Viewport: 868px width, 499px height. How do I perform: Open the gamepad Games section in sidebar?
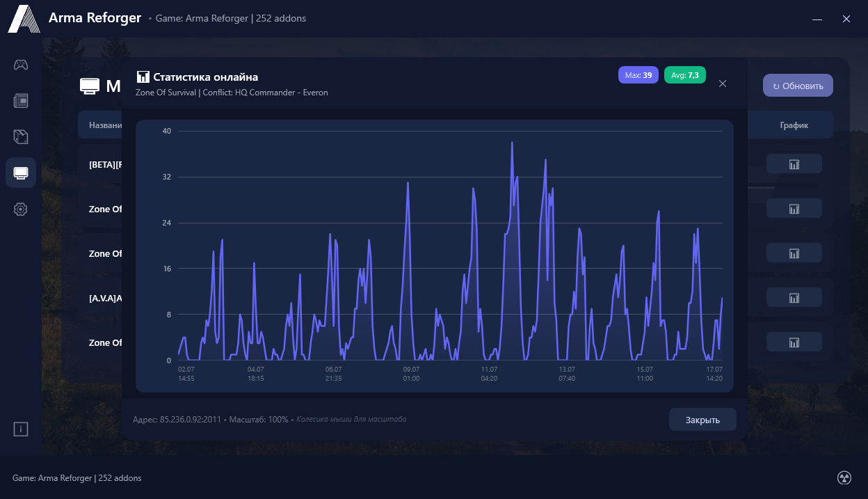21,65
